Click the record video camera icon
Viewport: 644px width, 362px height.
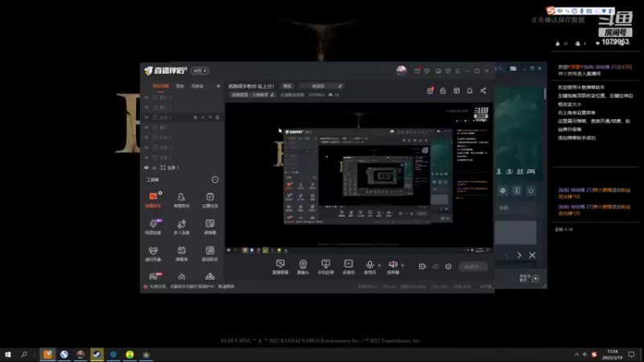point(422,266)
